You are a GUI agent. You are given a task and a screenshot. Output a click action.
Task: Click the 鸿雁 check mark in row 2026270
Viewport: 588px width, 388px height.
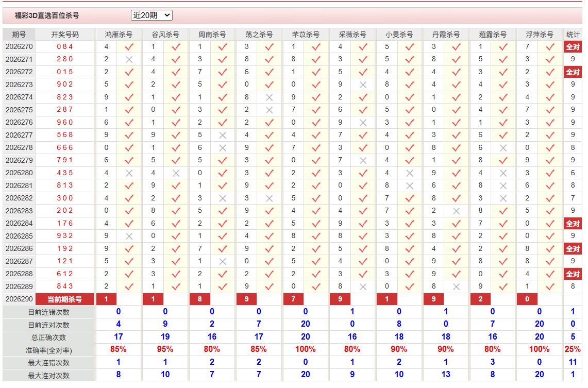pos(129,47)
